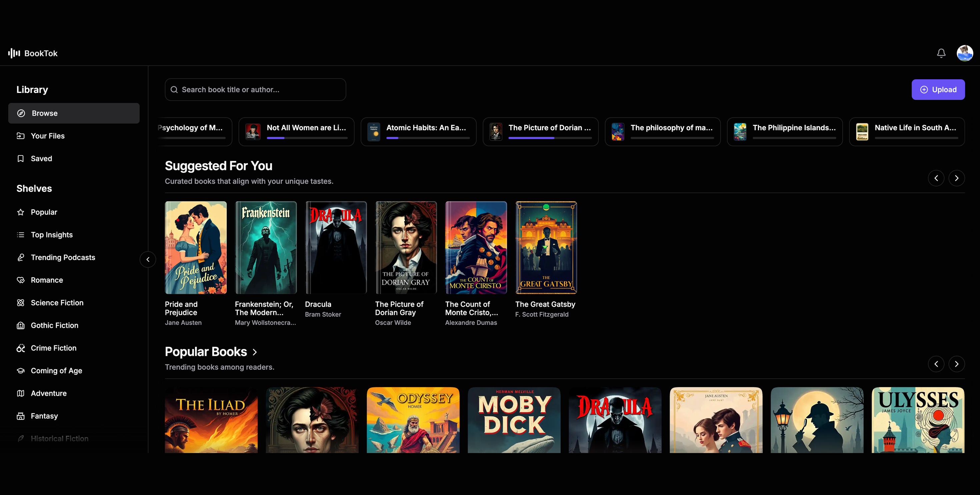Click the Gothic Fiction building icon
The height and width of the screenshot is (495, 980).
(x=21, y=325)
